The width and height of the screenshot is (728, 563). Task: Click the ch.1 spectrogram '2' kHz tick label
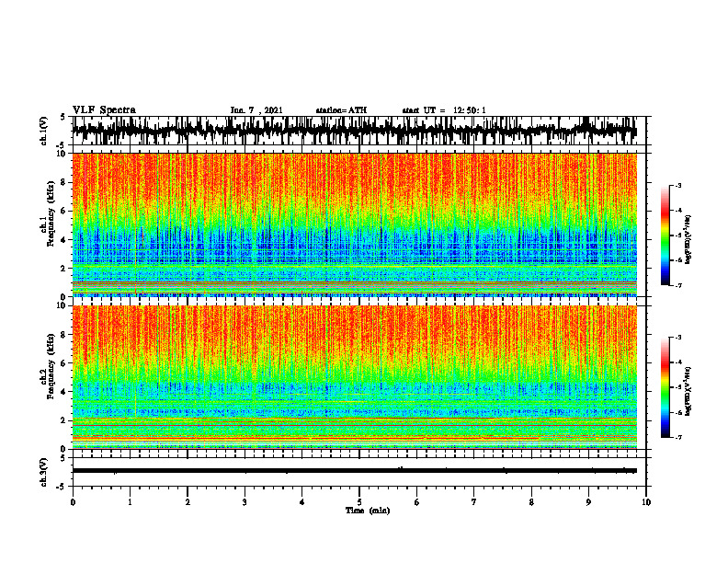click(64, 269)
